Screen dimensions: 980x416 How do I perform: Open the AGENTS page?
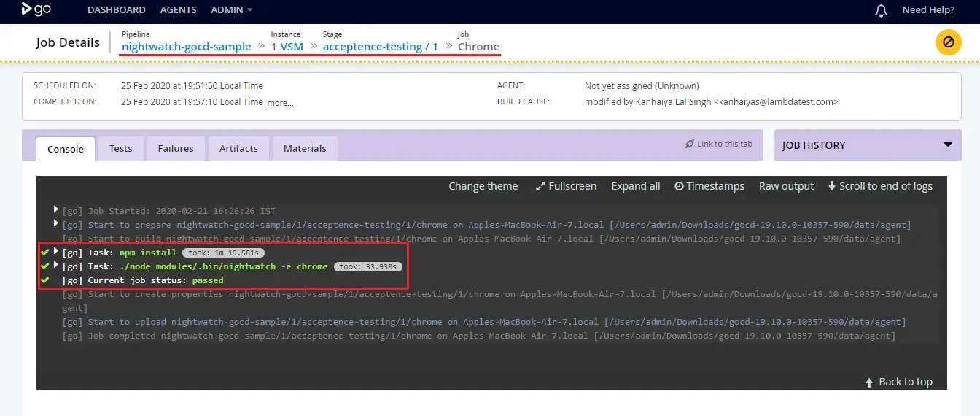(x=178, y=10)
